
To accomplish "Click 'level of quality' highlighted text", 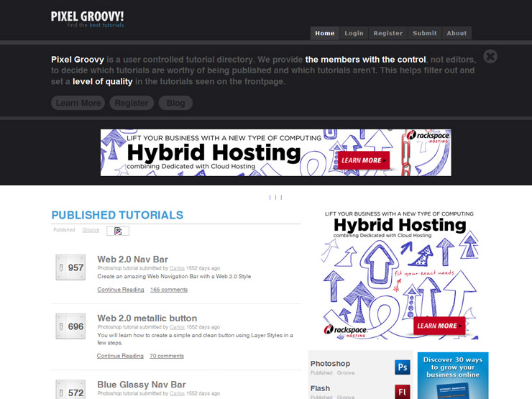I will (x=103, y=82).
